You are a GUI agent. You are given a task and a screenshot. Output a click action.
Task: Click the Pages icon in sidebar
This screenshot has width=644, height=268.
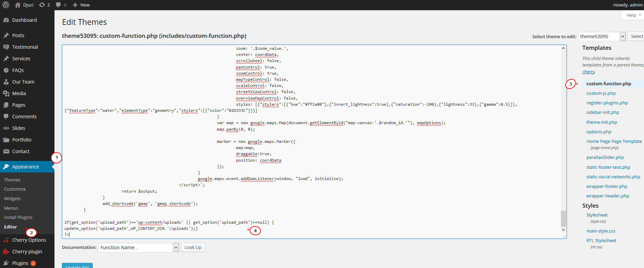coord(6,105)
